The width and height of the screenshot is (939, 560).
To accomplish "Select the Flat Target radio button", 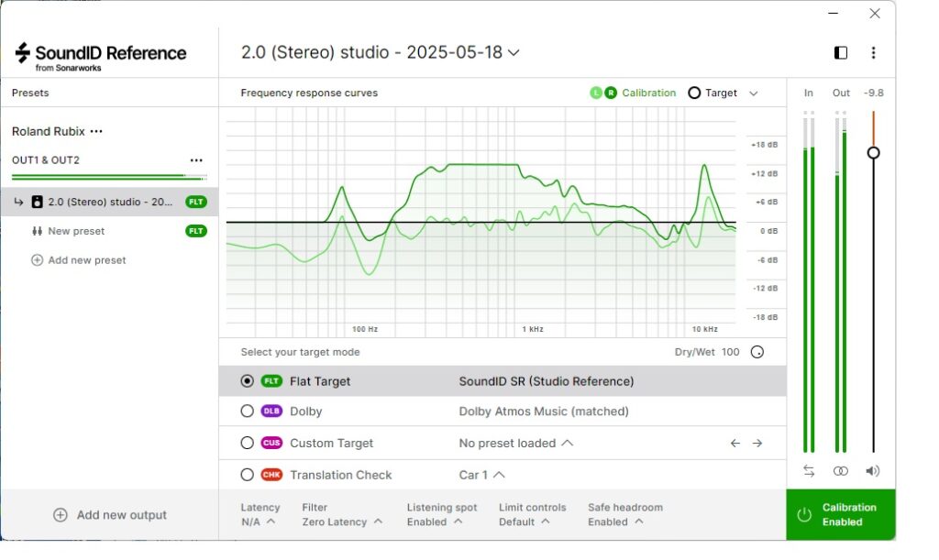I will click(x=247, y=381).
